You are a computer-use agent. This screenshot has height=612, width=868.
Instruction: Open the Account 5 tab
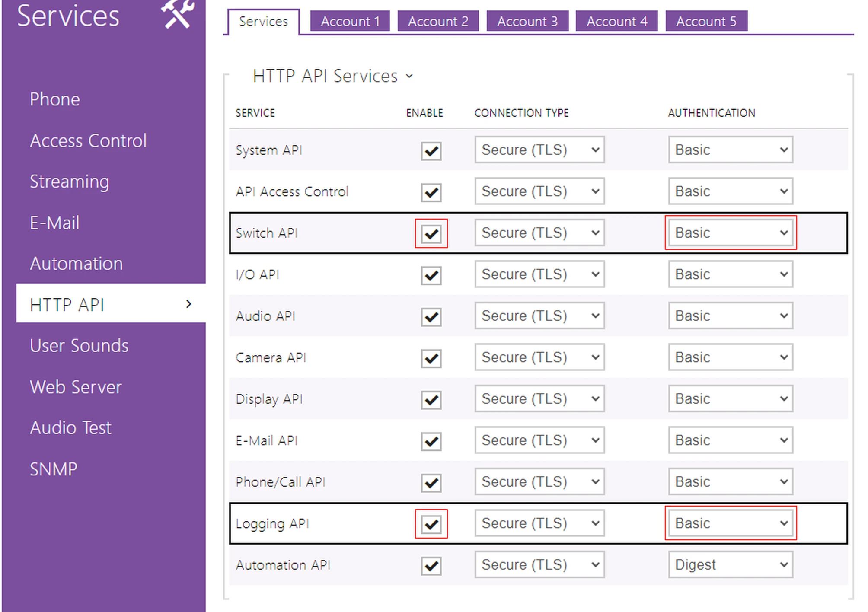pos(706,21)
